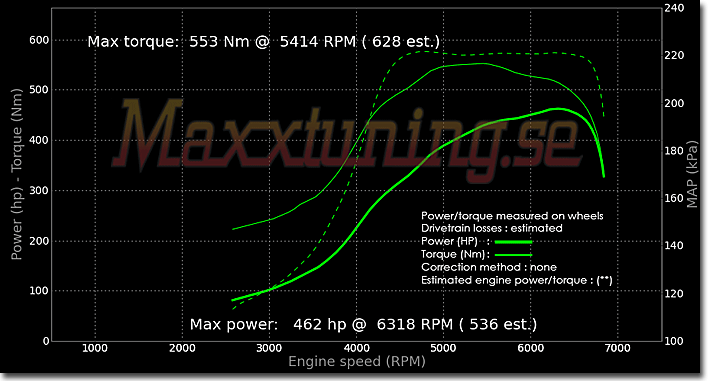Click the 100 tick on the right MAP axis
Viewport: 708px width, 381px height.
pos(674,341)
